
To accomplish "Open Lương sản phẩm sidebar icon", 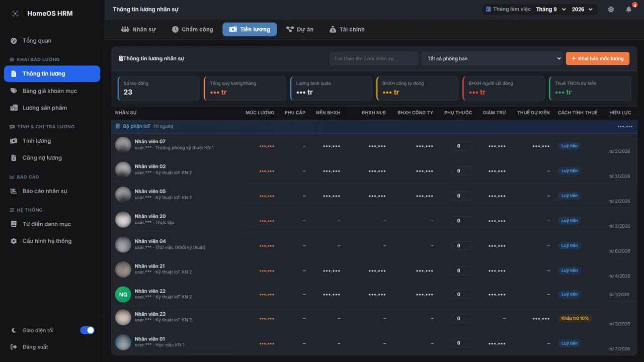I will [x=13, y=108].
